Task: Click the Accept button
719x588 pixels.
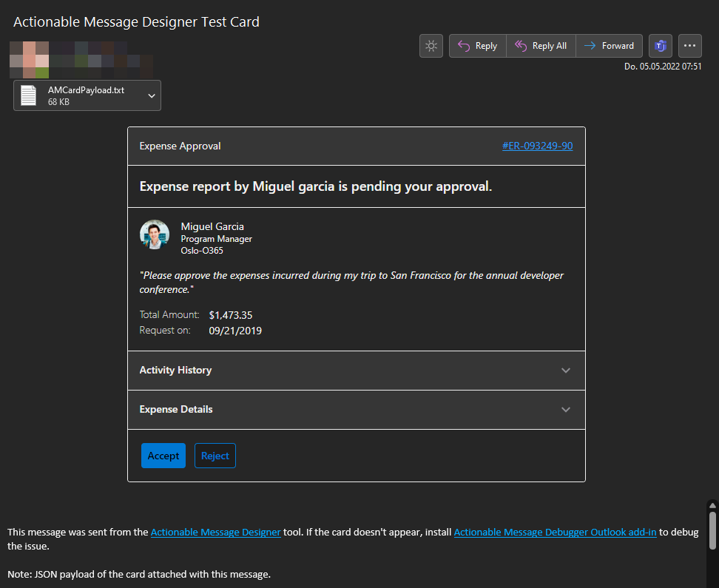Action: pos(163,456)
